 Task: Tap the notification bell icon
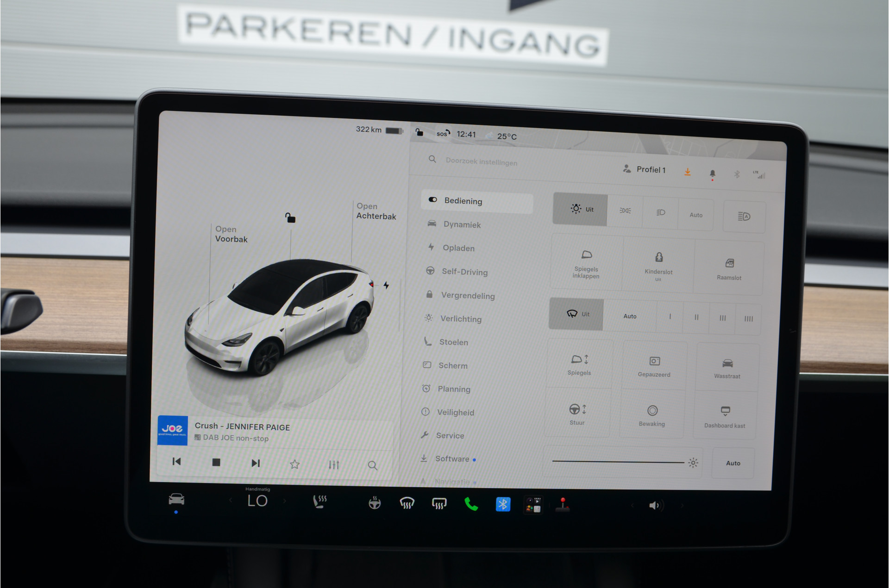[713, 173]
